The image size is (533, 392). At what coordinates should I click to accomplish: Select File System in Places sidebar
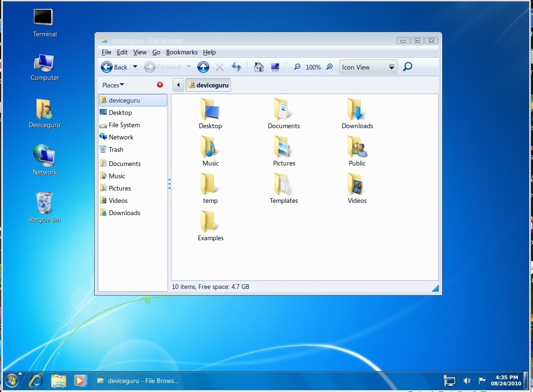[x=124, y=125]
